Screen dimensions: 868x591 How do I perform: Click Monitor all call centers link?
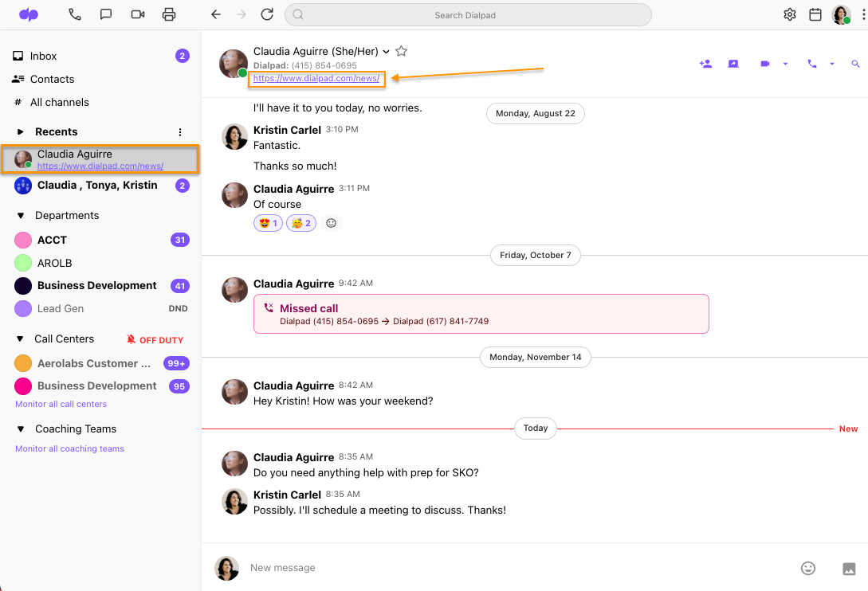point(61,404)
